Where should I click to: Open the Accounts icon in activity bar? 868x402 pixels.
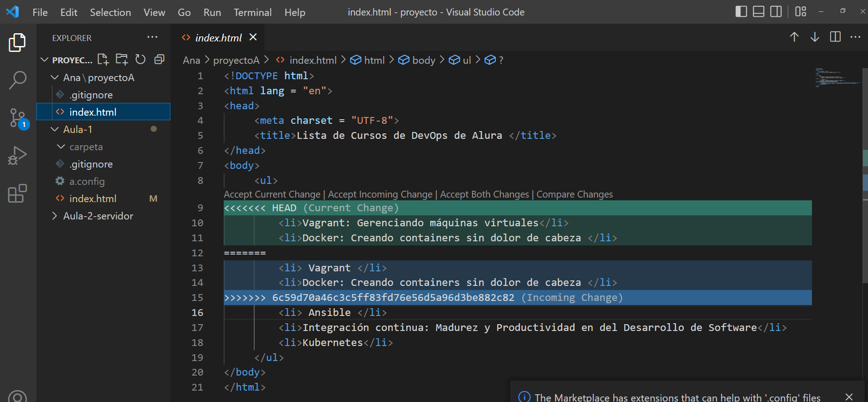(17, 396)
